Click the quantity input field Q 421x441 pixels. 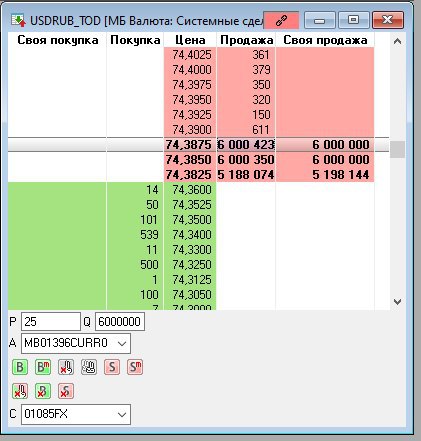(x=120, y=322)
